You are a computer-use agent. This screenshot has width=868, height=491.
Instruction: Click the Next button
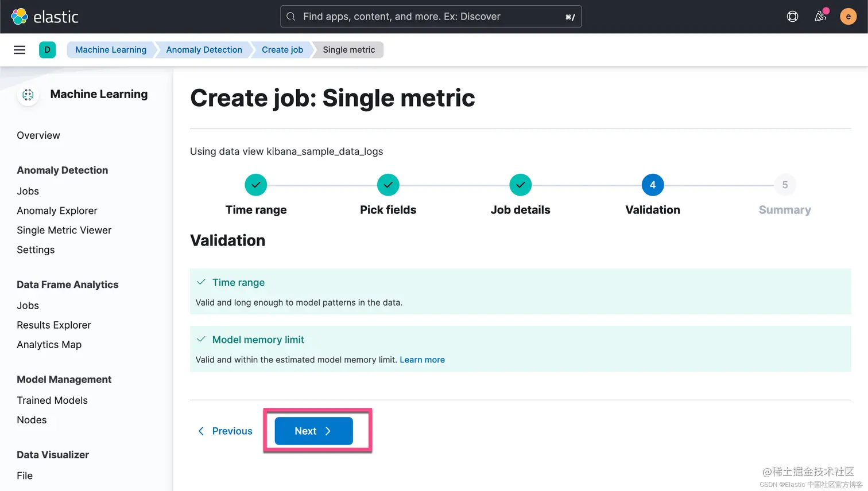pos(313,431)
